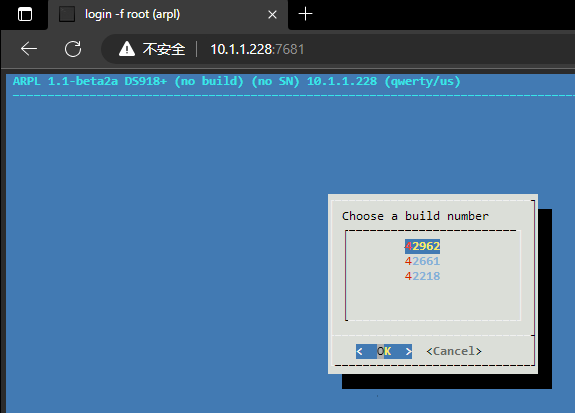Viewport: 575px width, 413px height.
Task: Click the ARPL 1.1-beta2a header line
Action: pyautogui.click(x=237, y=81)
